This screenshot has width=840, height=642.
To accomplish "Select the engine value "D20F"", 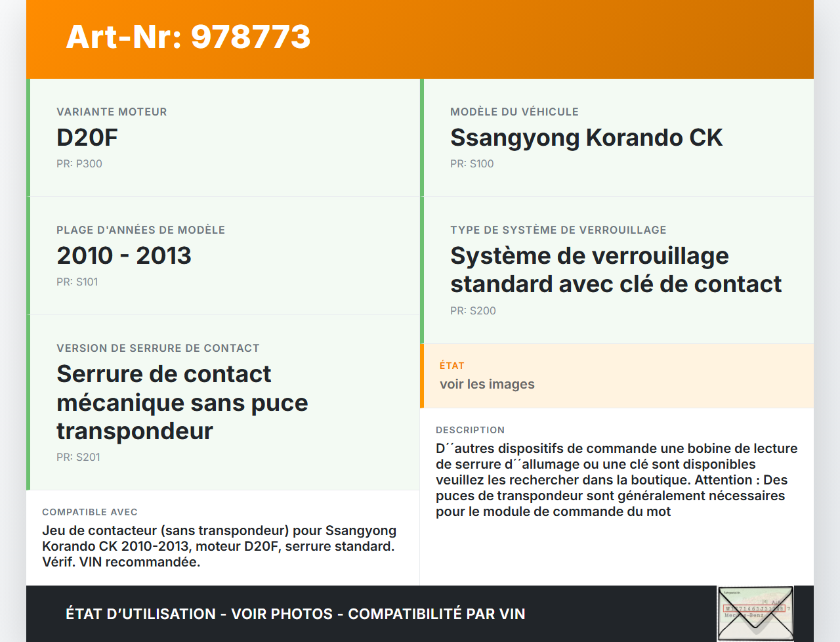I will point(87,137).
